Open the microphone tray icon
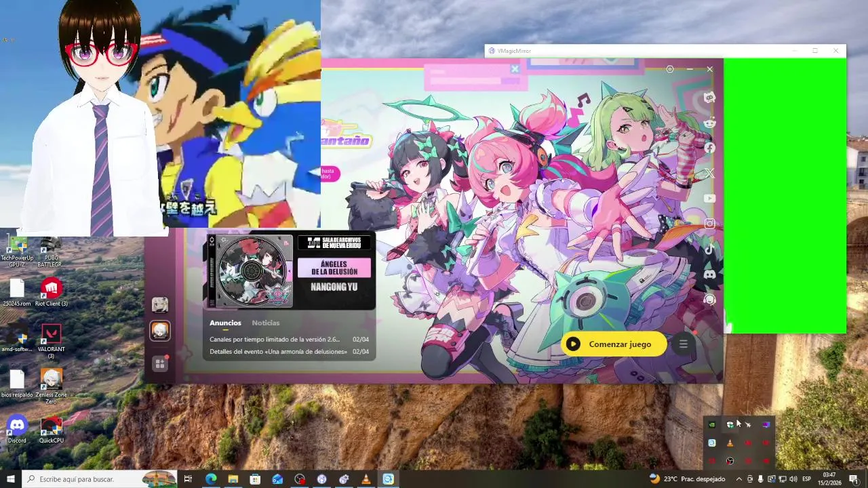The height and width of the screenshot is (488, 868). [760, 479]
